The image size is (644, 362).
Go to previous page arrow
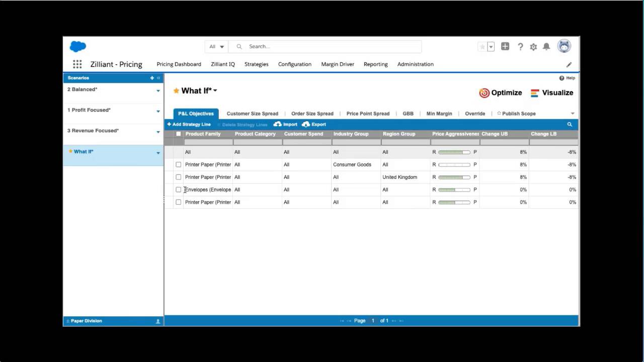tap(349, 321)
